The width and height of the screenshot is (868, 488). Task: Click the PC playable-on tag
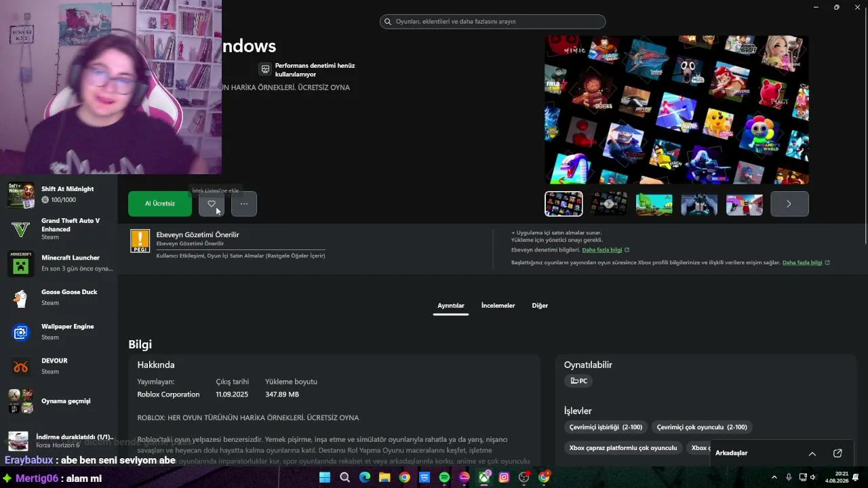click(x=578, y=381)
